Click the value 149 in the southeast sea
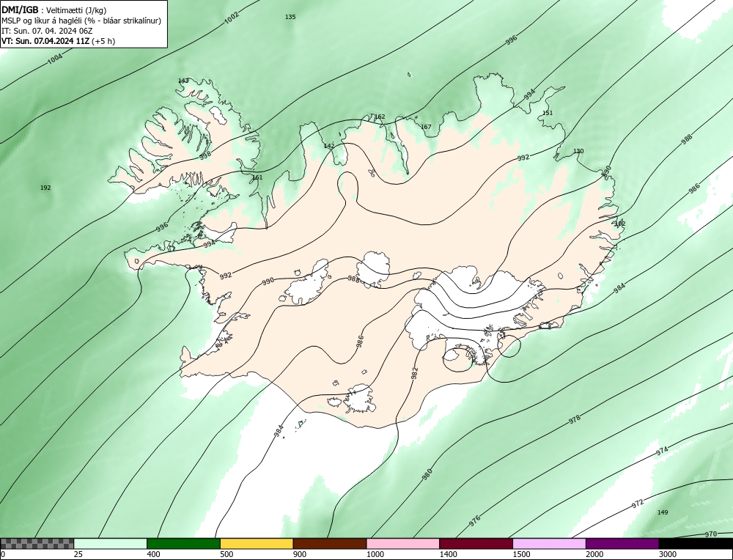This screenshot has height=560, width=733. pyautogui.click(x=663, y=512)
